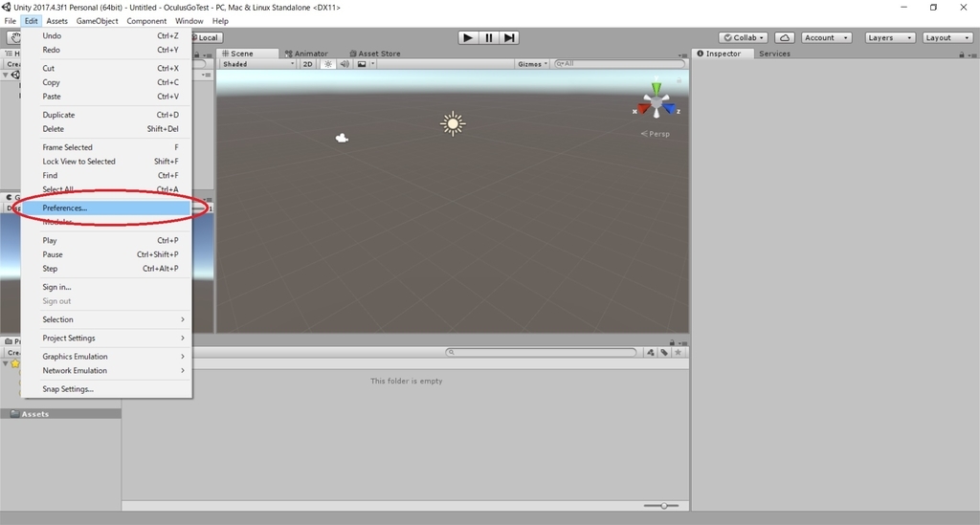This screenshot has width=980, height=525.
Task: Open the Help menu
Action: 220,21
